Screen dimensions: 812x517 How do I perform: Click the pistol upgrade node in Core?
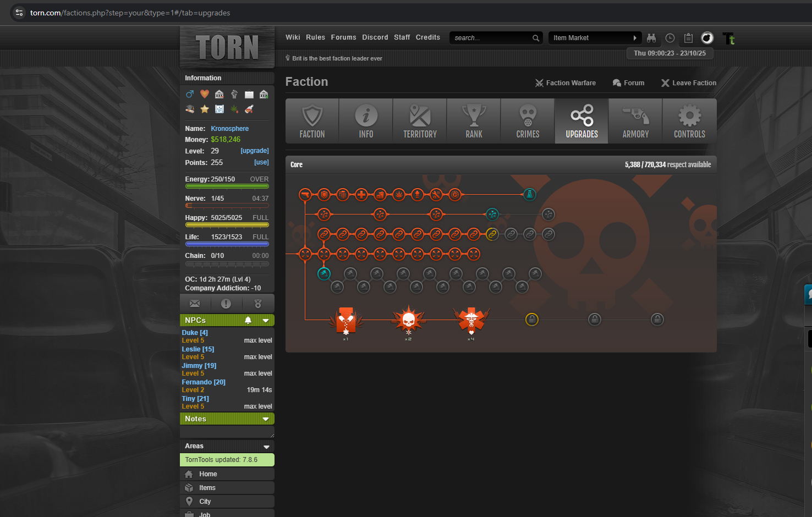[305, 195]
